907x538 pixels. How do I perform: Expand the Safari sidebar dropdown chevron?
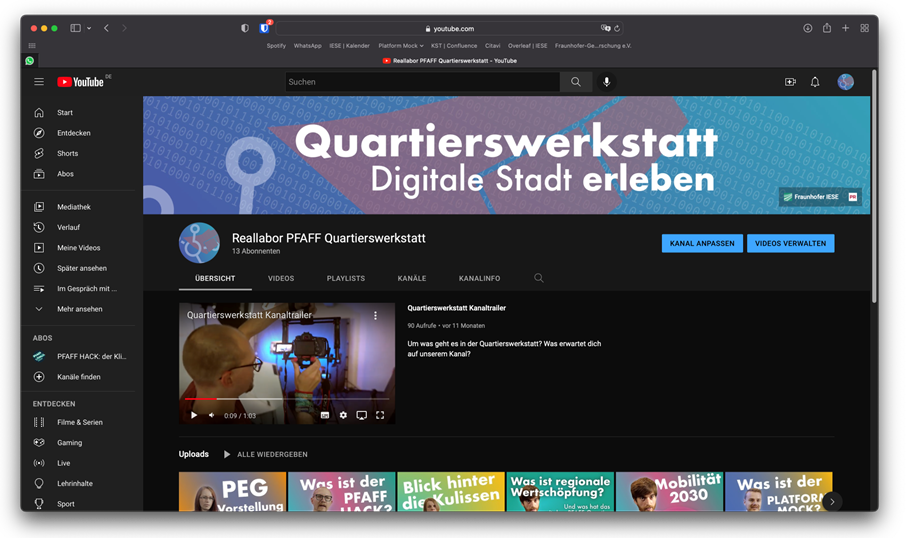(89, 28)
